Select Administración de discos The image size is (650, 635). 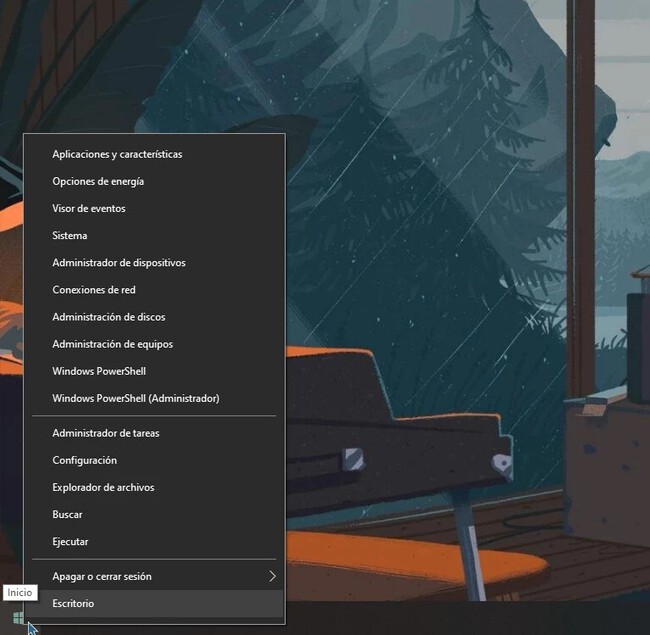tap(154, 317)
